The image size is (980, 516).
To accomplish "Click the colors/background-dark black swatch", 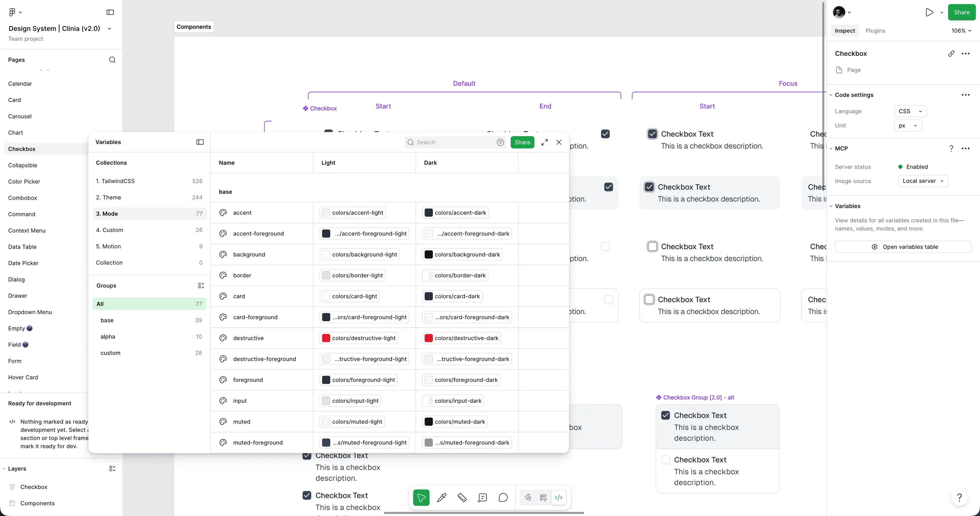I will pos(429,255).
